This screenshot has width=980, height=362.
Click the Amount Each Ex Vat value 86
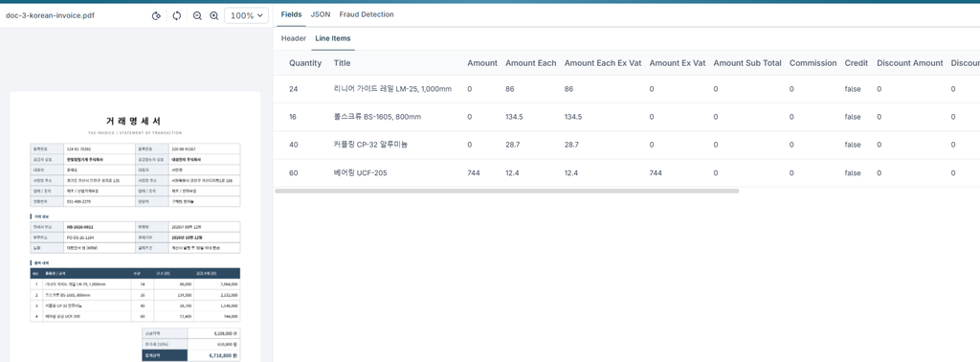coord(568,89)
